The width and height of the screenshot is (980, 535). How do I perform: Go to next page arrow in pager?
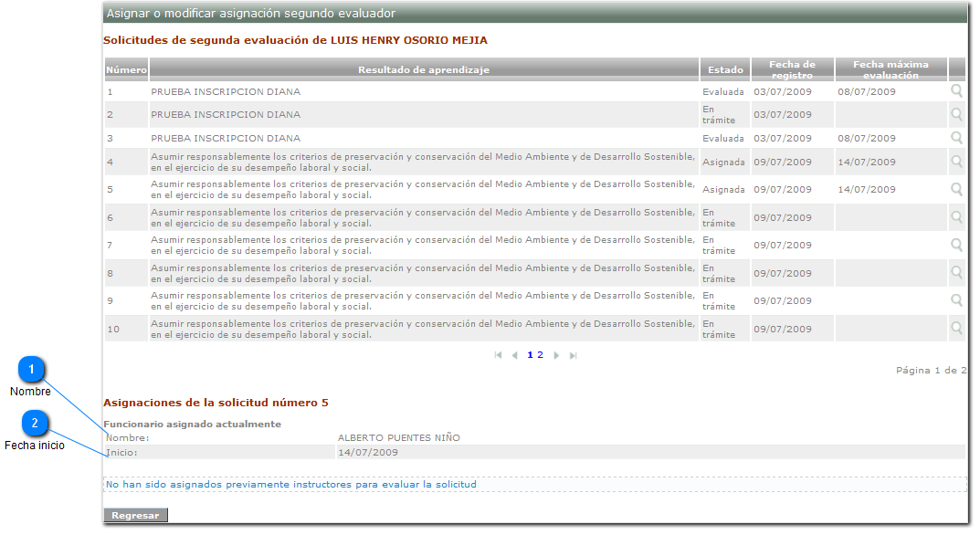coord(556,355)
